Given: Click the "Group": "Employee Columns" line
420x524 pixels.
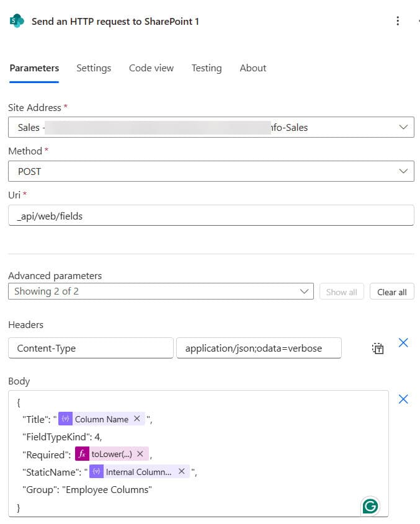Looking at the screenshot, I should click(x=87, y=489).
